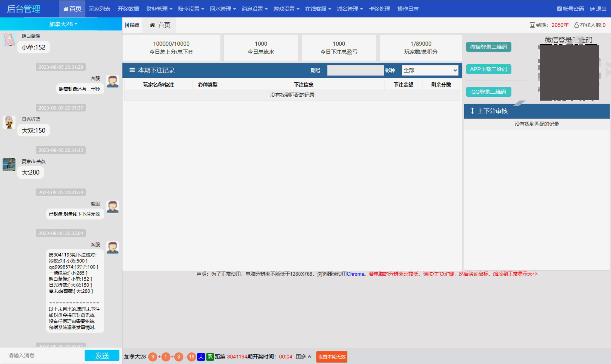Click the 期号 input field
Viewport: 611px width, 364px height.
[355, 70]
